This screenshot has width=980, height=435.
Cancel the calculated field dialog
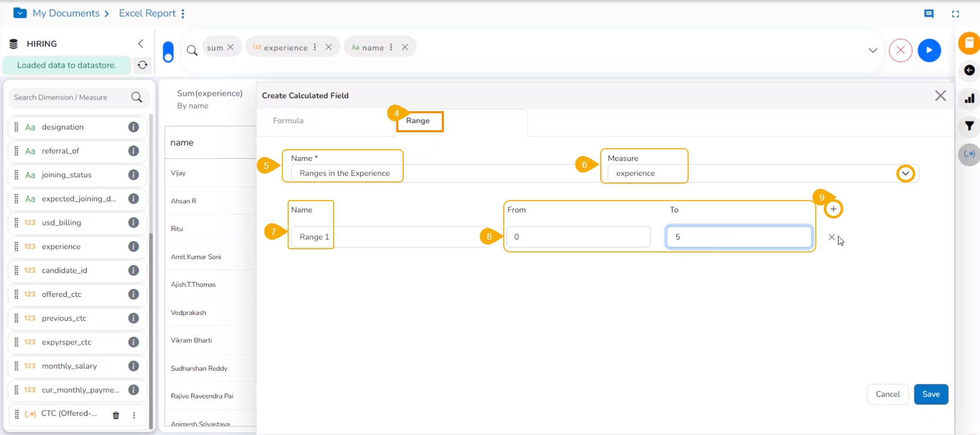(x=887, y=394)
